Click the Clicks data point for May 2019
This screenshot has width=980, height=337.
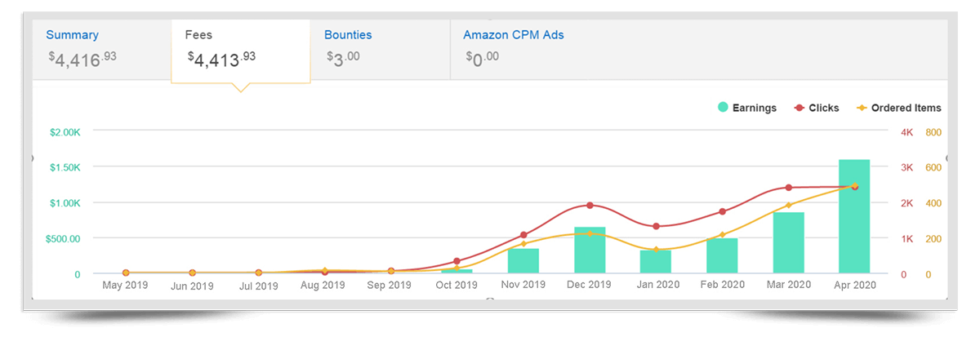(x=126, y=273)
